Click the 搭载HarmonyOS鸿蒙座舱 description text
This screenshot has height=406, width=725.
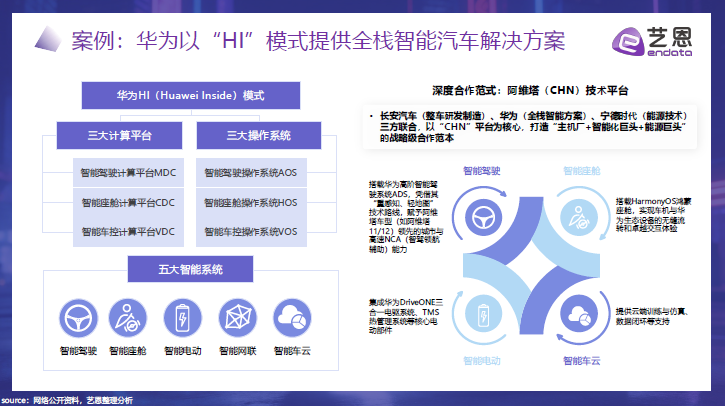point(653,215)
